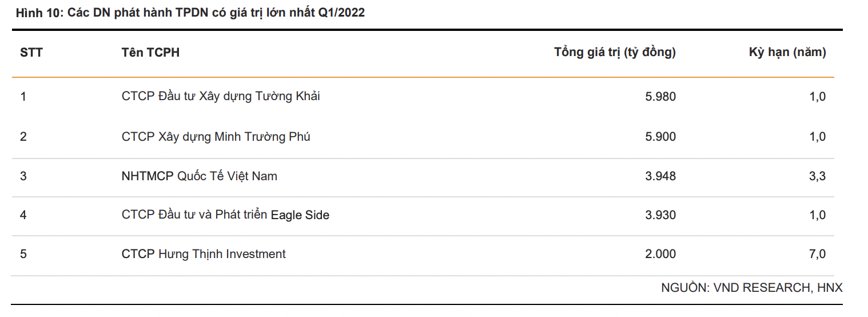Click the 3,3 term value

817,176
